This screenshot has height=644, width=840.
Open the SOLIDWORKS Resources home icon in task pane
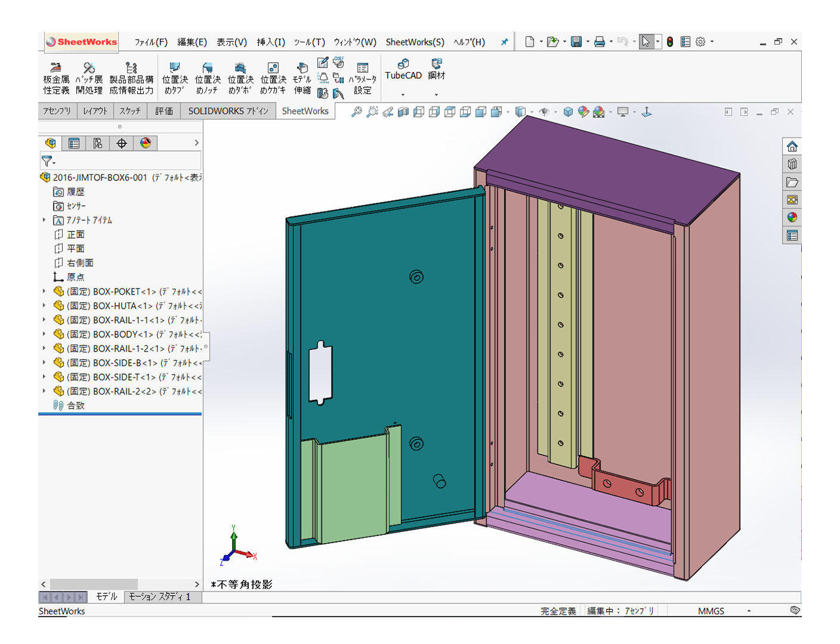pos(792,146)
